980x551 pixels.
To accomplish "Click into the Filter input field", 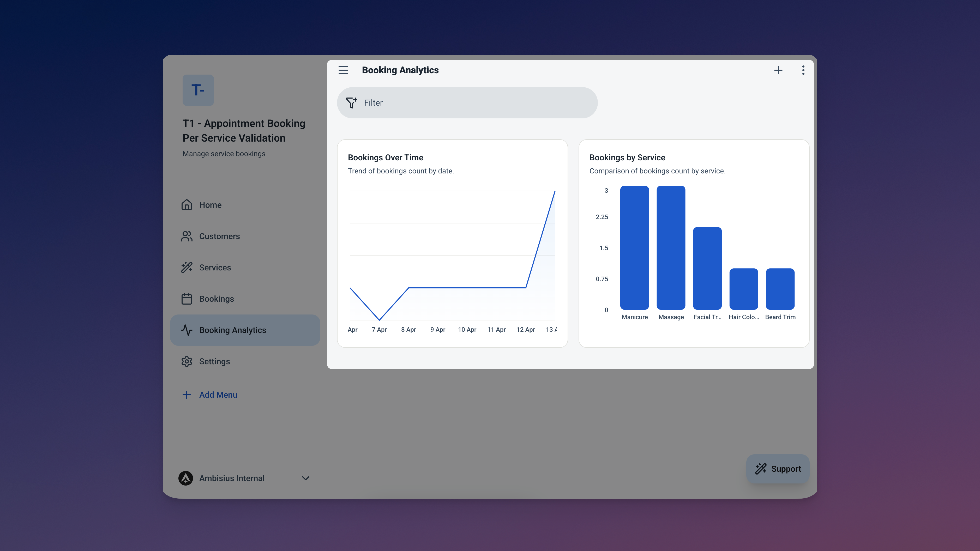I will 476,103.
